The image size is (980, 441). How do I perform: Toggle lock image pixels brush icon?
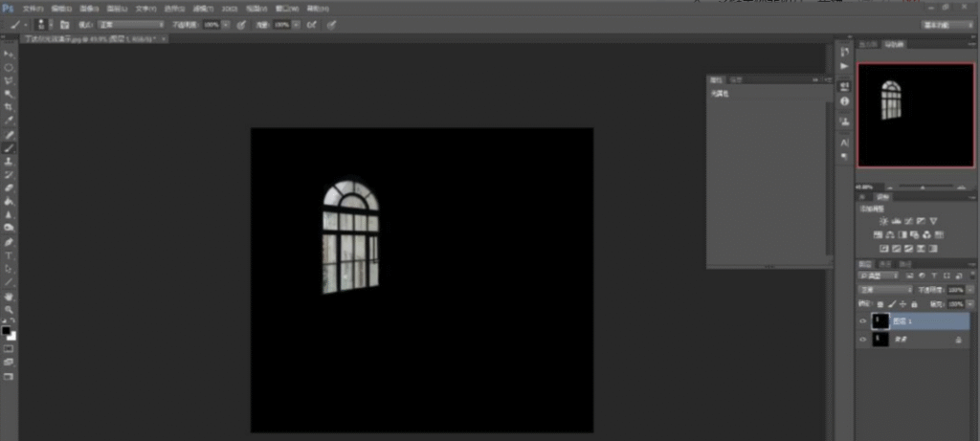[x=892, y=304]
